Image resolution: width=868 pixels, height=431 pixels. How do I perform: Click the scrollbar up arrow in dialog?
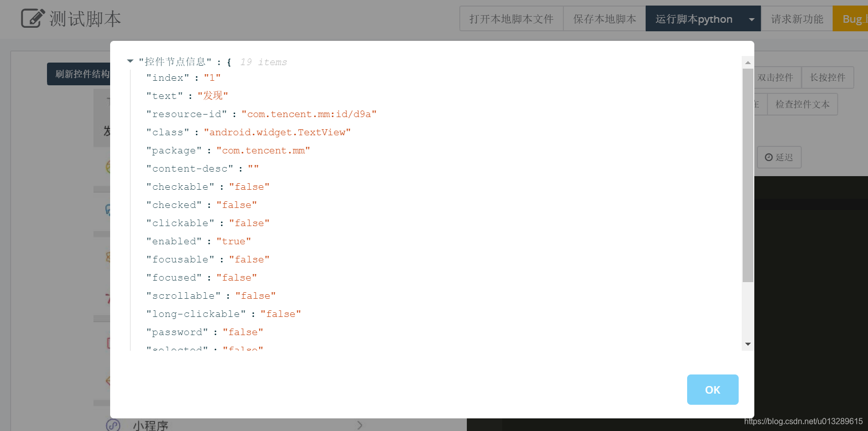748,63
